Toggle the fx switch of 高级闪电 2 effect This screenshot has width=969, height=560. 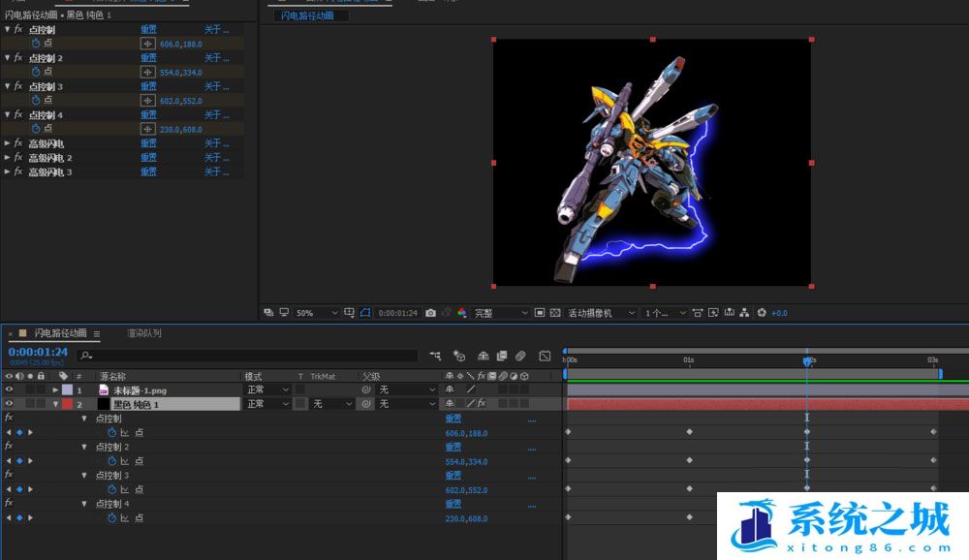[x=18, y=157]
